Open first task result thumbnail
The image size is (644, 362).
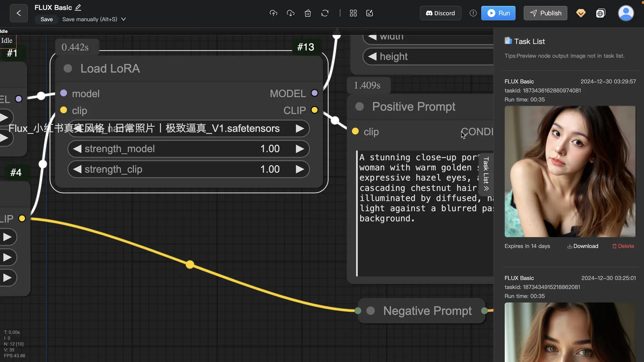click(570, 171)
